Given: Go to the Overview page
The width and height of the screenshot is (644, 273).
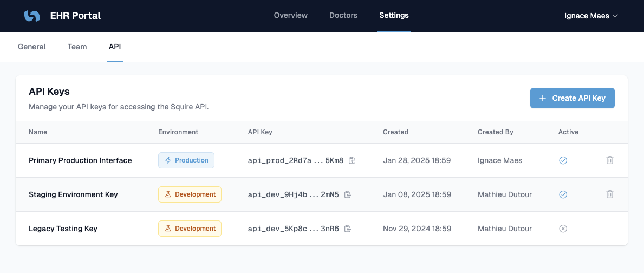Looking at the screenshot, I should pyautogui.click(x=290, y=15).
